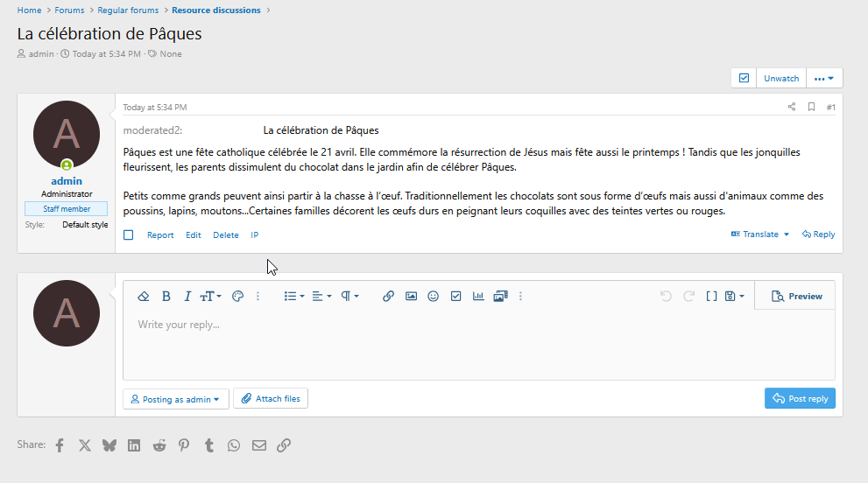The width and height of the screenshot is (868, 483).
Task: Click the thread date Today at 5:34 PM
Action: click(106, 53)
